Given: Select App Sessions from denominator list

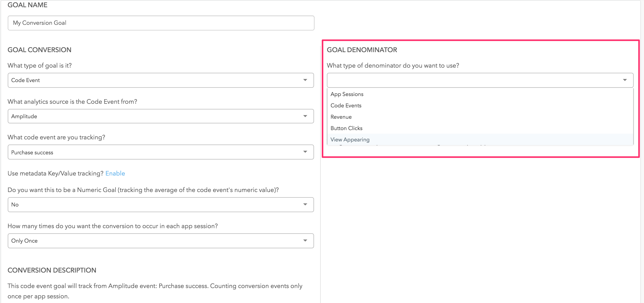Looking at the screenshot, I should [347, 94].
